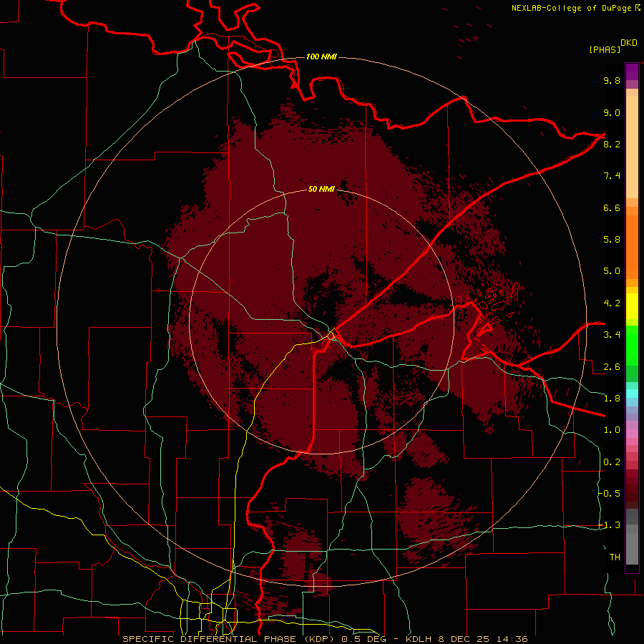Click the 0.2 scale value
Screen dimensions: 644x644
click(612, 462)
